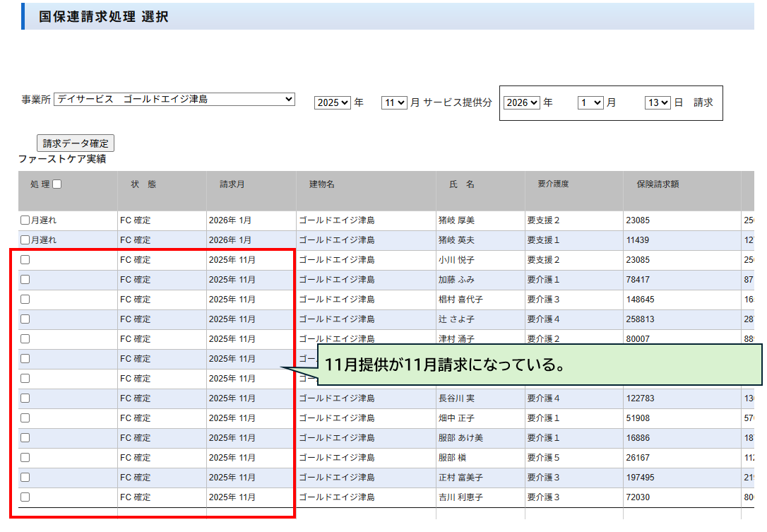
Task: Click the green 11月提供 callout note
Action: [x=540, y=365]
